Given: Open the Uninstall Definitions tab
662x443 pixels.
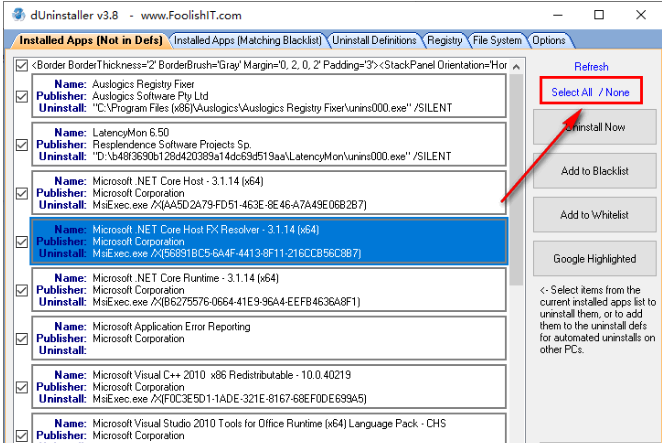Looking at the screenshot, I should [374, 40].
